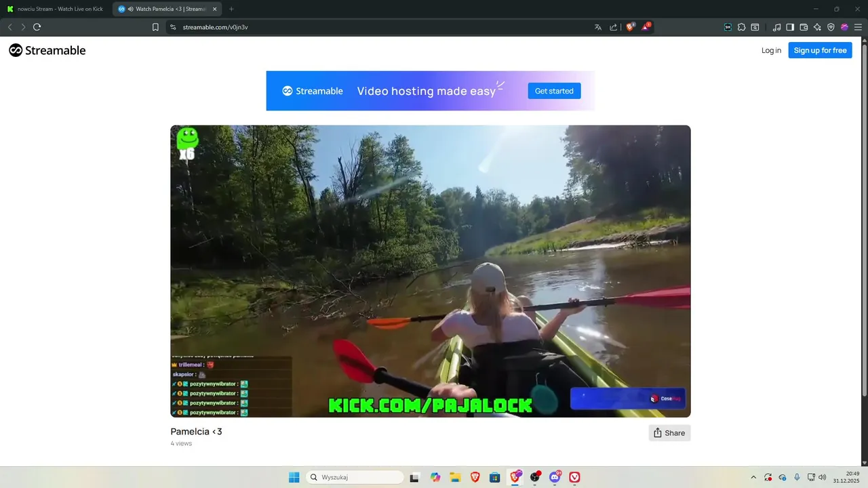This screenshot has height=488, width=868.
Task: Show hidden system tray icons chevron
Action: pos(753,477)
